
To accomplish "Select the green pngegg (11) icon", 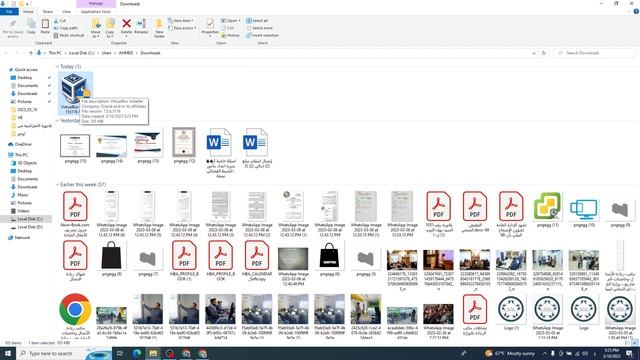I will [x=547, y=209].
